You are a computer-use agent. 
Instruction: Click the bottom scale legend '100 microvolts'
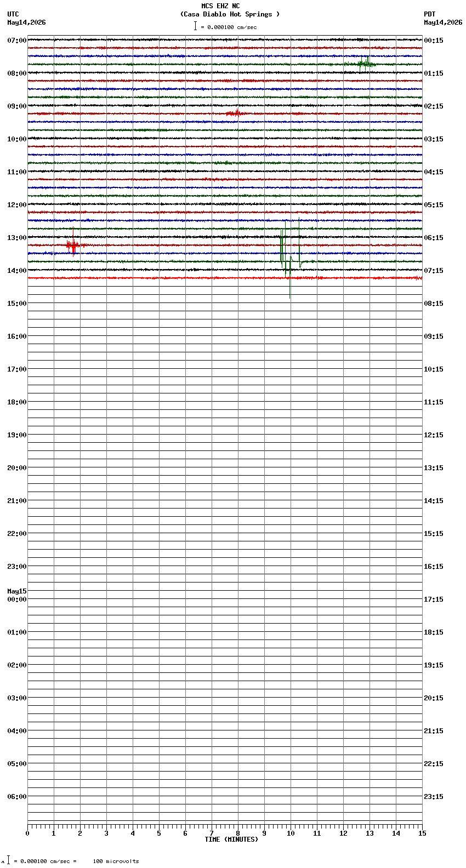pyautogui.click(x=116, y=861)
